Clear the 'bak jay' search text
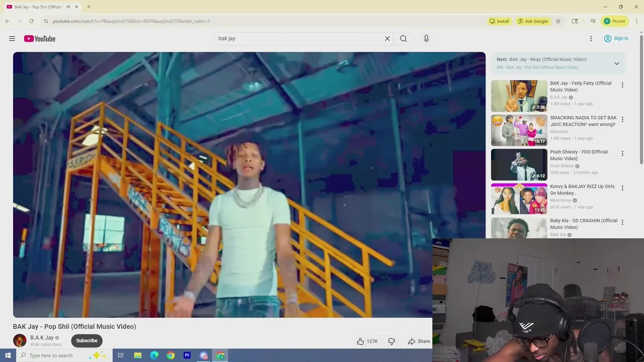 click(387, 39)
